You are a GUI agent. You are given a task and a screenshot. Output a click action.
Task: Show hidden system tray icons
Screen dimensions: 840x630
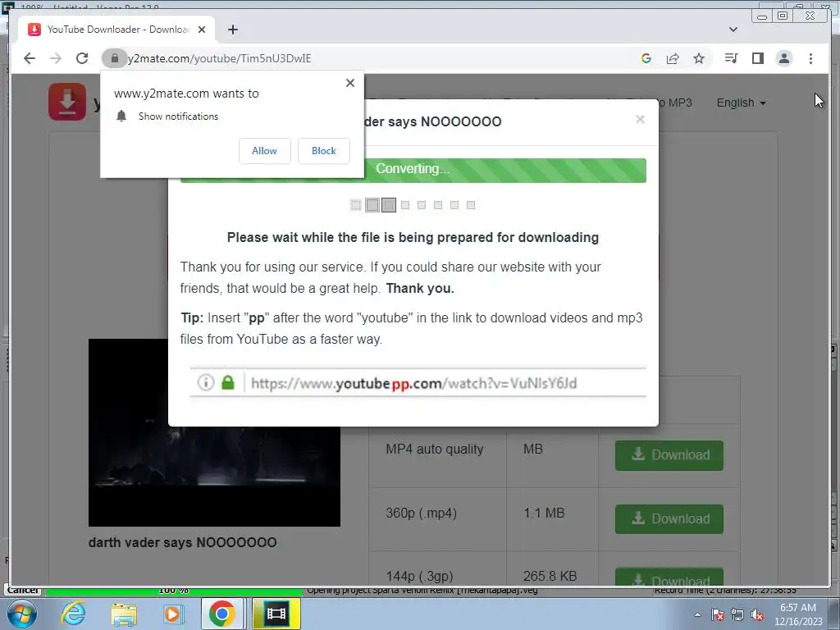pyautogui.click(x=697, y=614)
